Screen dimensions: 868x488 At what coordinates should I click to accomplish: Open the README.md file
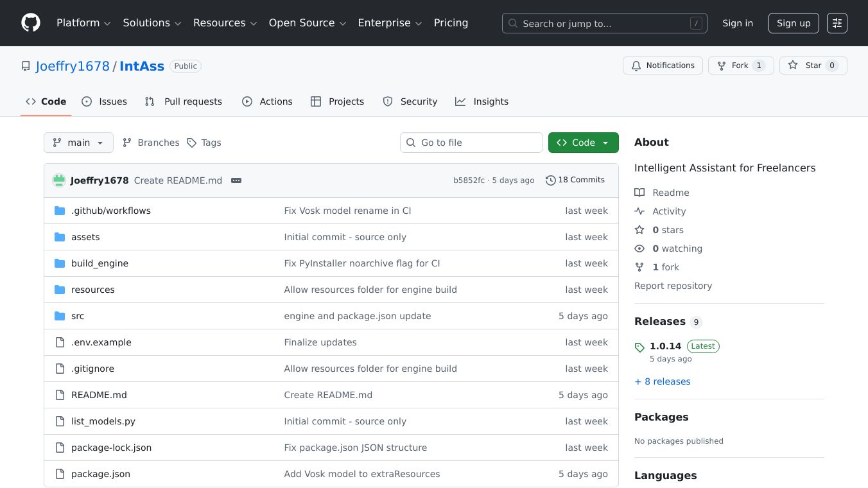[99, 395]
